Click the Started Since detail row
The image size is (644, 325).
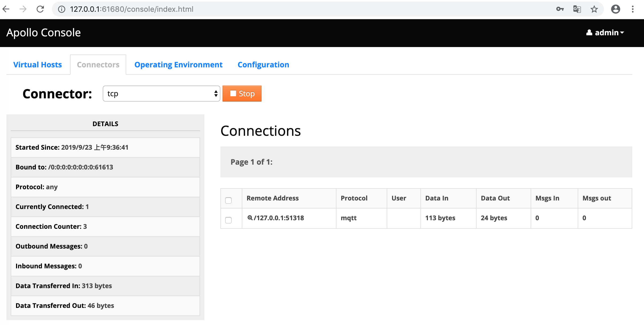[x=105, y=147]
